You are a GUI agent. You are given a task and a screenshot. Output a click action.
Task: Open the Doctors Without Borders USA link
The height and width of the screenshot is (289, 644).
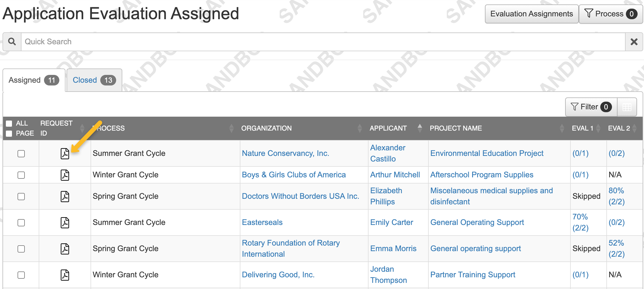(x=300, y=196)
